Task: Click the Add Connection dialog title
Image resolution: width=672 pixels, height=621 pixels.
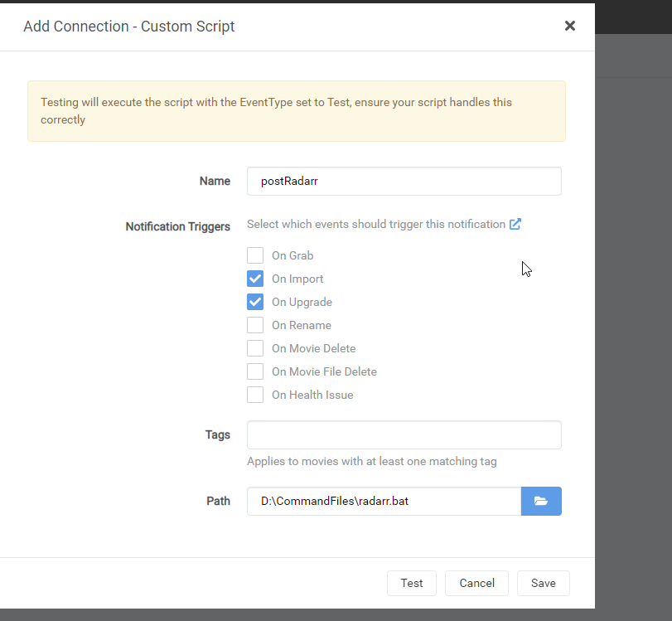Action: pos(128,26)
